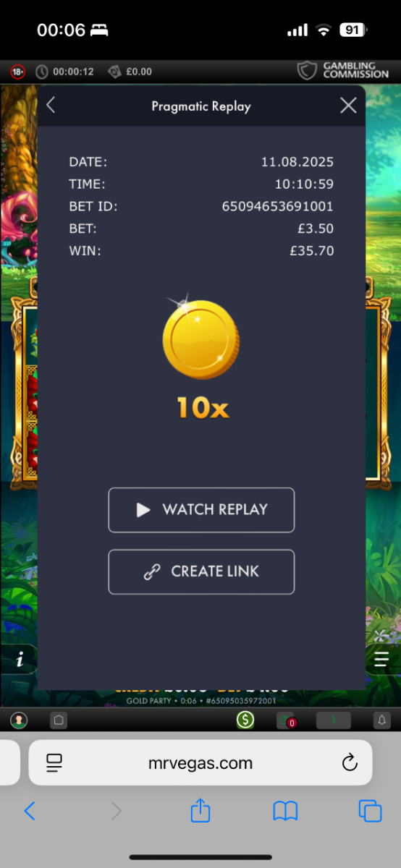Screen dimensions: 401x868
Task: Open the Safari share sheet
Action: [200, 810]
